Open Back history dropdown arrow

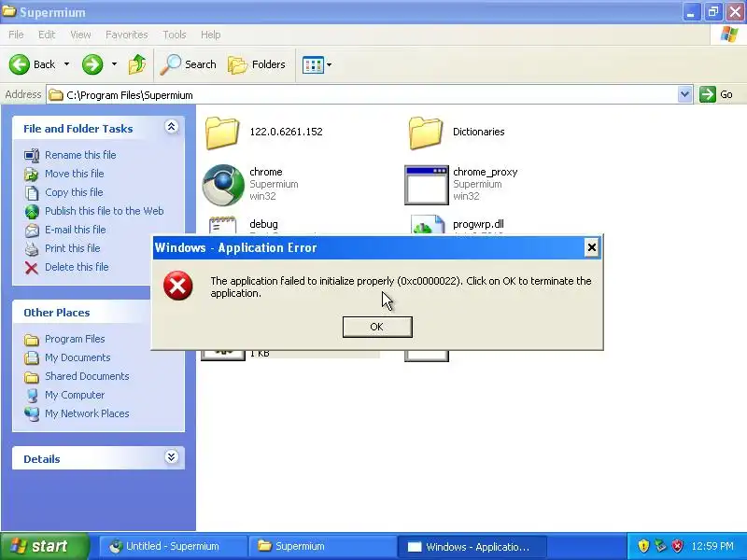(x=66, y=63)
